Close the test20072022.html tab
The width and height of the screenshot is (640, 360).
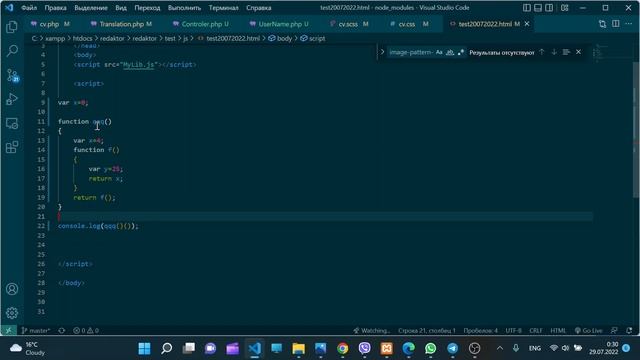click(527, 24)
